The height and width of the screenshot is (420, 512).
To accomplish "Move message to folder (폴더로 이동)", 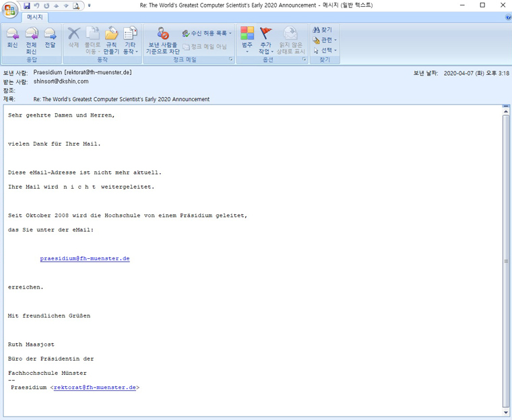I will click(92, 40).
